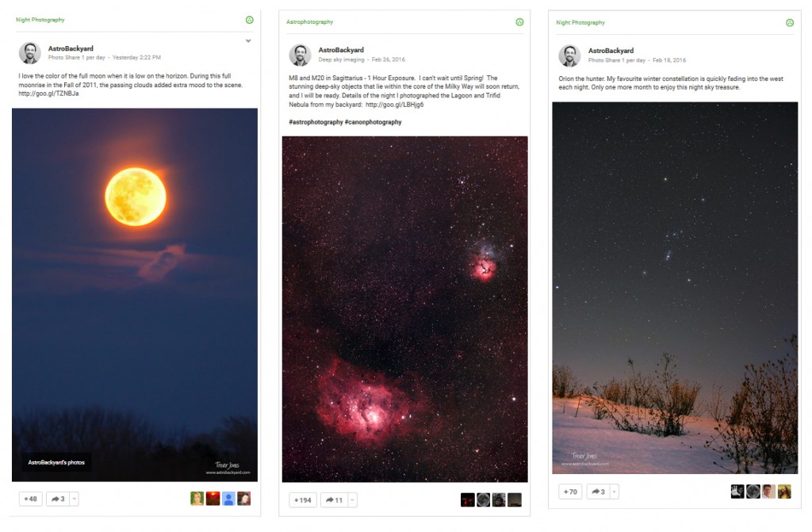This screenshot has height=532, width=812.
Task: Open share dropdown arrow on moon post
Action: pos(74,499)
